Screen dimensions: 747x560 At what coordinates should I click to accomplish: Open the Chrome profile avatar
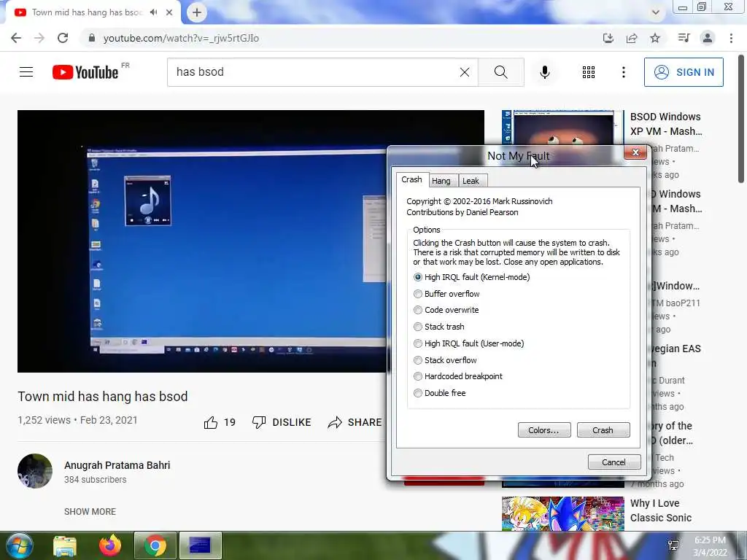(x=708, y=38)
